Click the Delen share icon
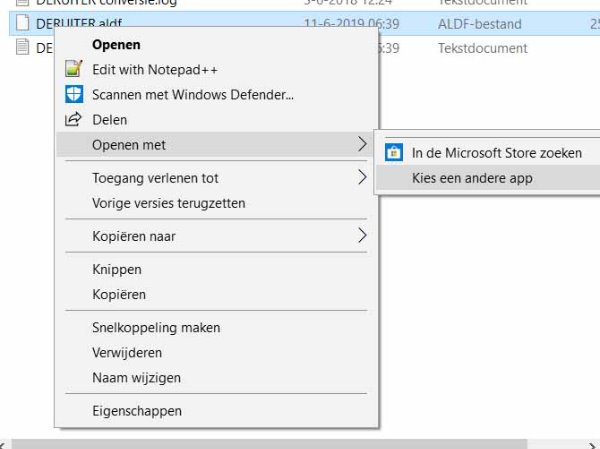The width and height of the screenshot is (600, 449). tap(72, 120)
